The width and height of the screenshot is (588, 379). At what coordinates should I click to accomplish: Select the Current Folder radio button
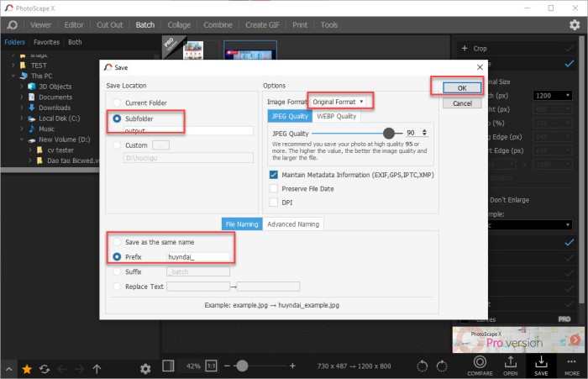(x=117, y=103)
